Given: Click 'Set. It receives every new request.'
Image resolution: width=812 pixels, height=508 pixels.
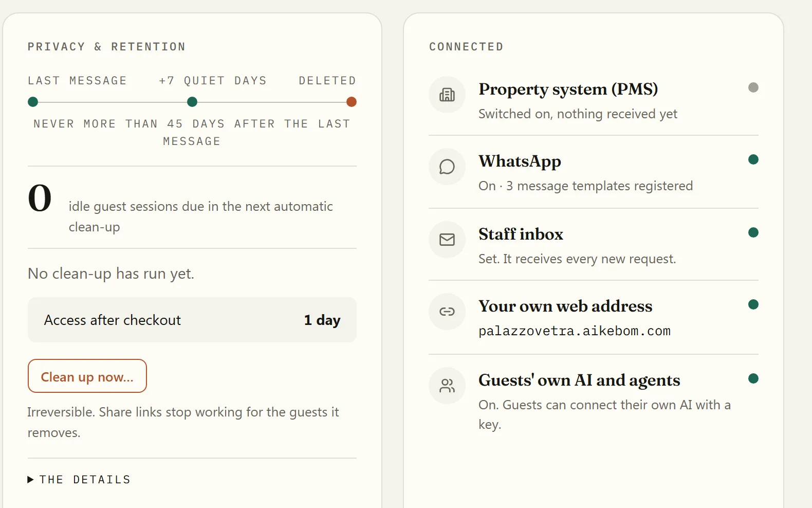Looking at the screenshot, I should (x=577, y=259).
